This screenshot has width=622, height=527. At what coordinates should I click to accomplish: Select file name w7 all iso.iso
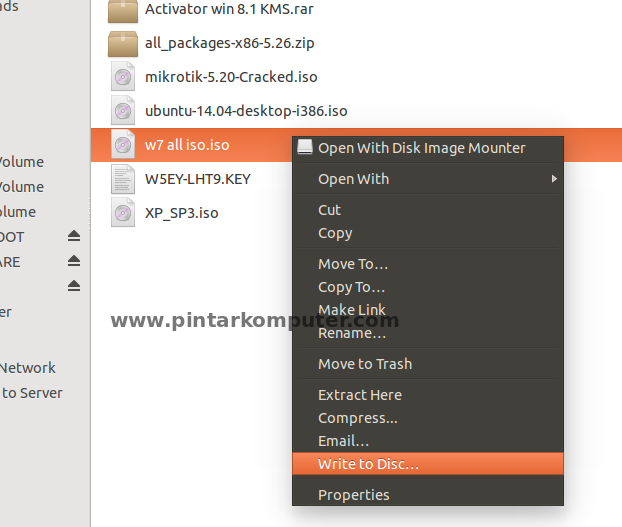pos(187,145)
